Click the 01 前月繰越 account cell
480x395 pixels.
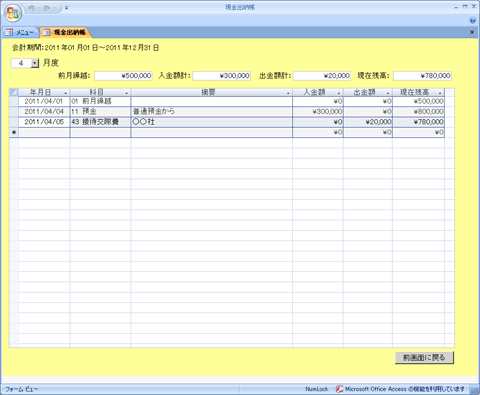tap(100, 101)
